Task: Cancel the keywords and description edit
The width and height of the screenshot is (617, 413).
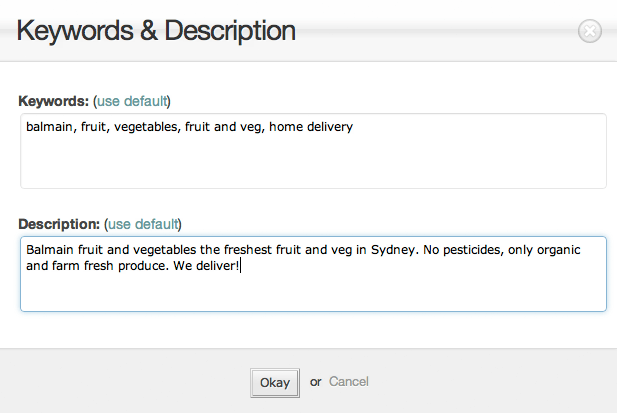Action: (x=349, y=382)
